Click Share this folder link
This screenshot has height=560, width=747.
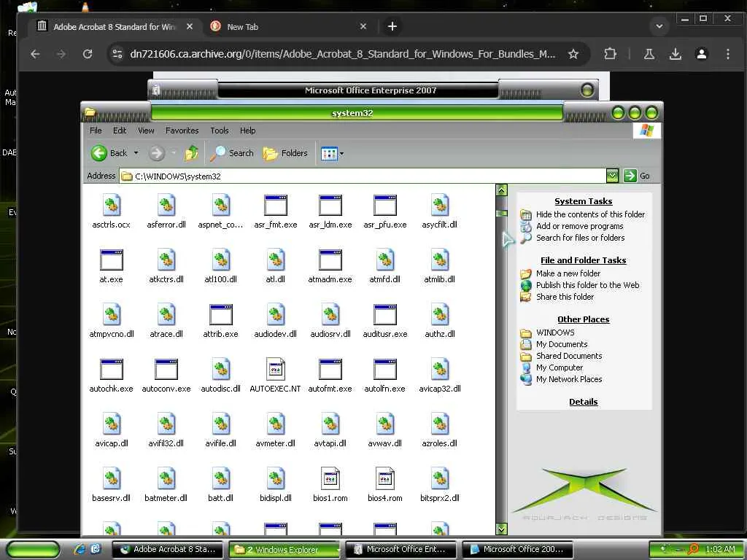[565, 297]
